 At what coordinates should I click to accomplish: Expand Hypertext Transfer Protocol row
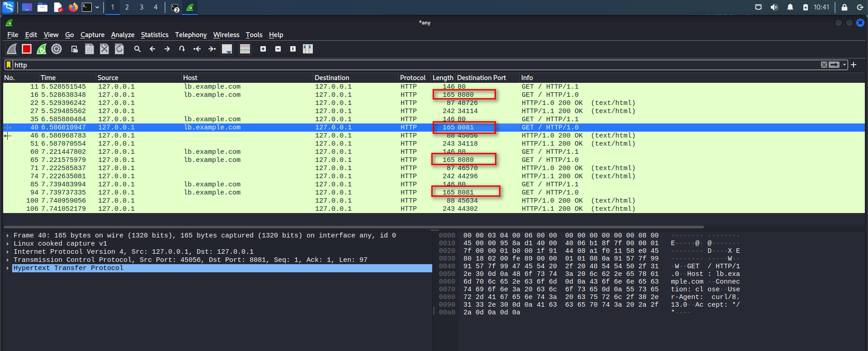pos(8,268)
